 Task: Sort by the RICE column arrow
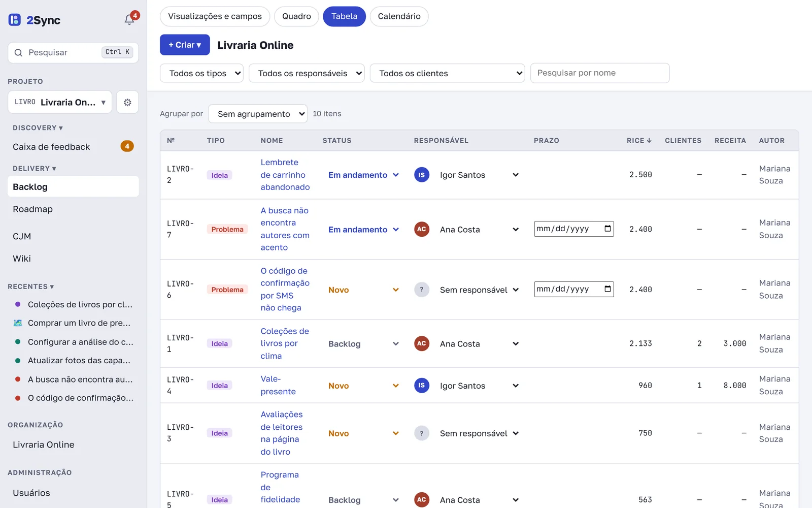click(649, 141)
